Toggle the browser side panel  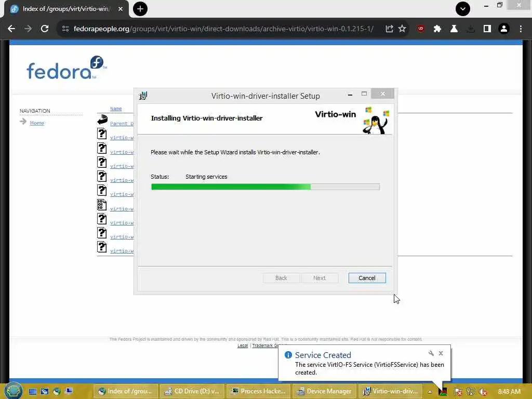pos(487,29)
